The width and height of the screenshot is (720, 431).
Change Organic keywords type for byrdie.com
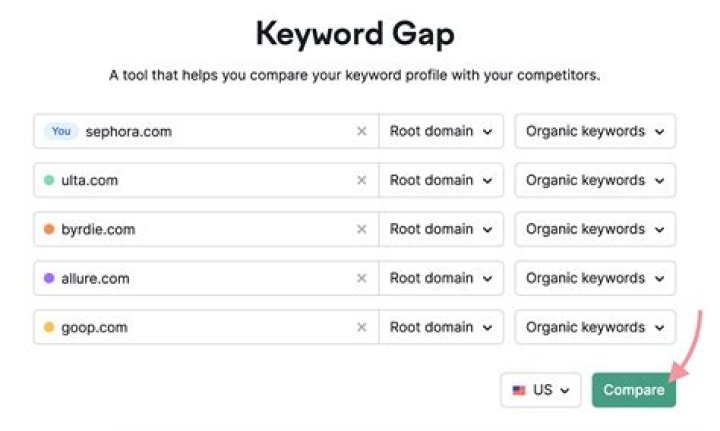click(595, 229)
